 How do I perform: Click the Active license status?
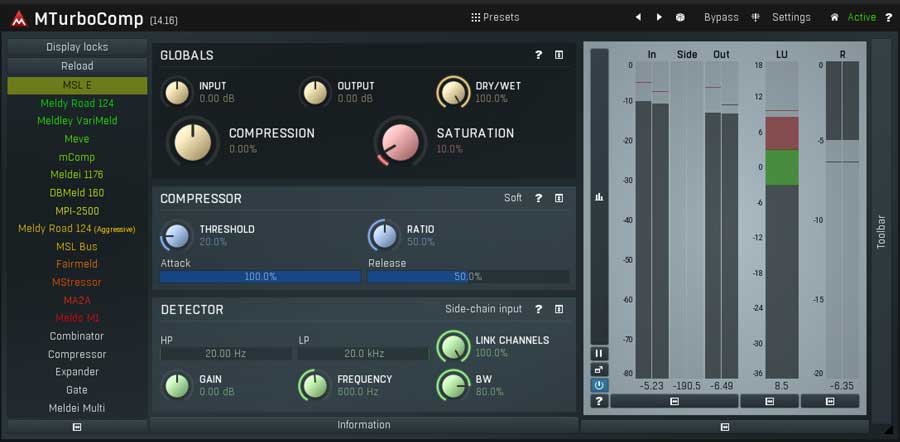coord(862,17)
